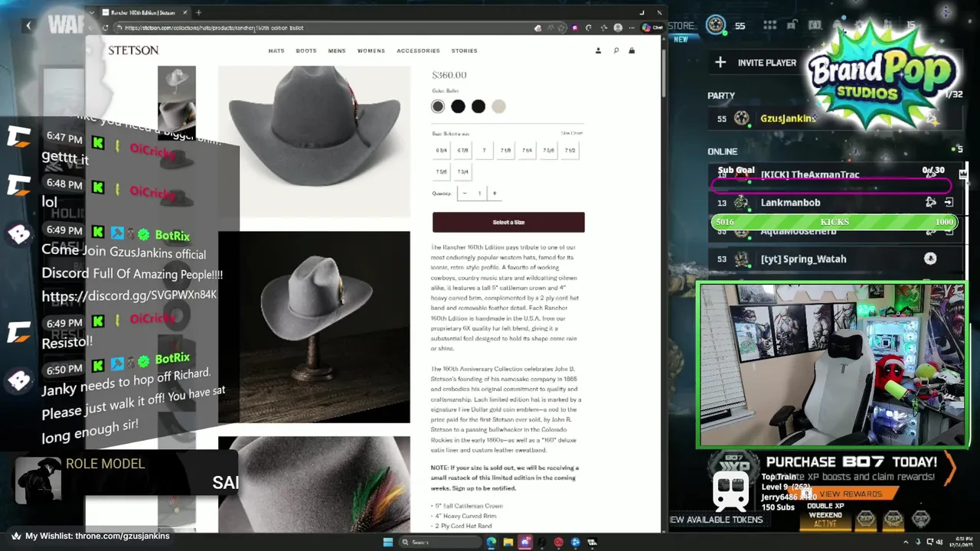Viewport: 980px width, 551px height.
Task: Open the Stetson site search magnifier
Action: point(616,51)
